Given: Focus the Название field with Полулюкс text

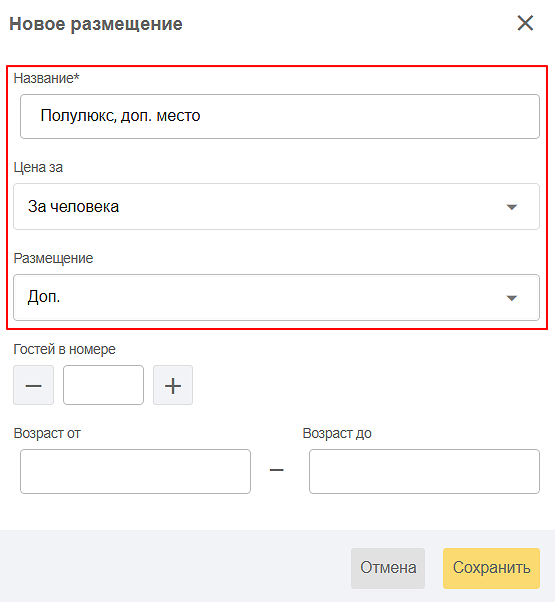Looking at the screenshot, I should pyautogui.click(x=280, y=116).
